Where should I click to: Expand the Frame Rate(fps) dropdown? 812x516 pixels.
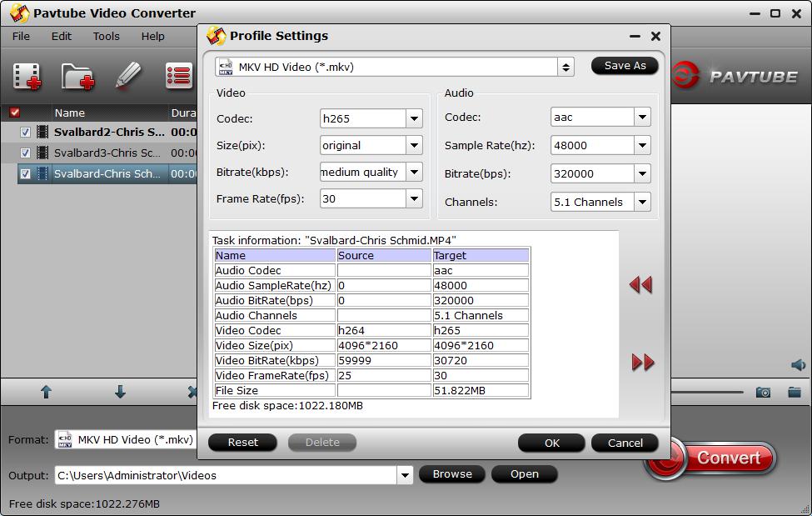click(414, 198)
